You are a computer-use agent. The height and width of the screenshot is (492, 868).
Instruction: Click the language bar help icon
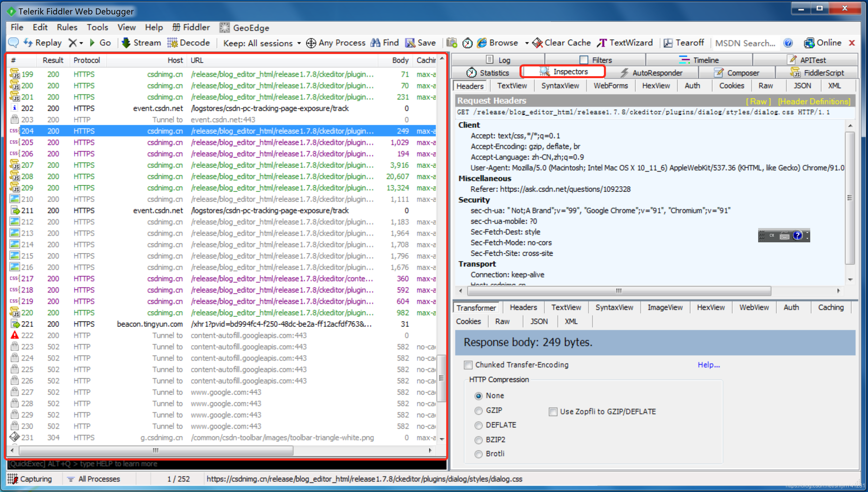point(797,236)
